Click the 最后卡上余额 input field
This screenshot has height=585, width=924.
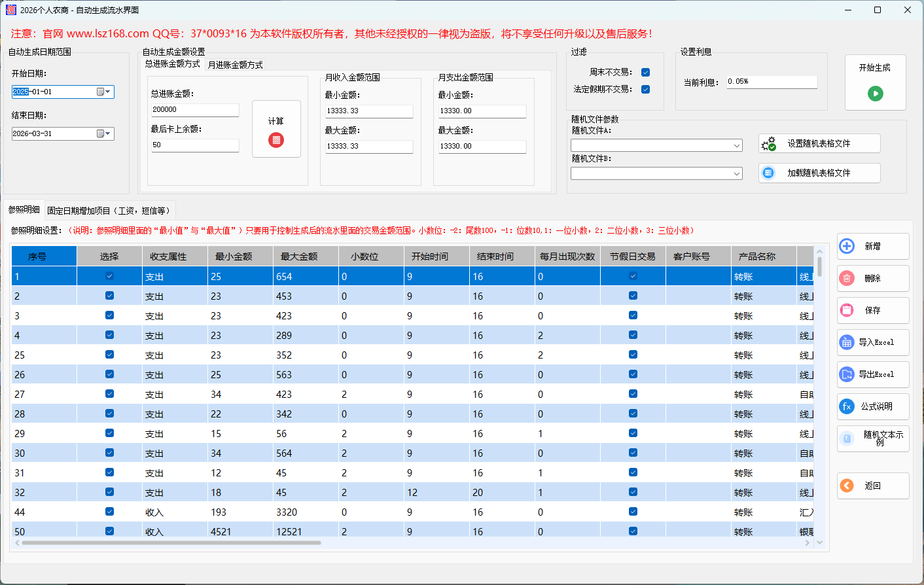[194, 145]
